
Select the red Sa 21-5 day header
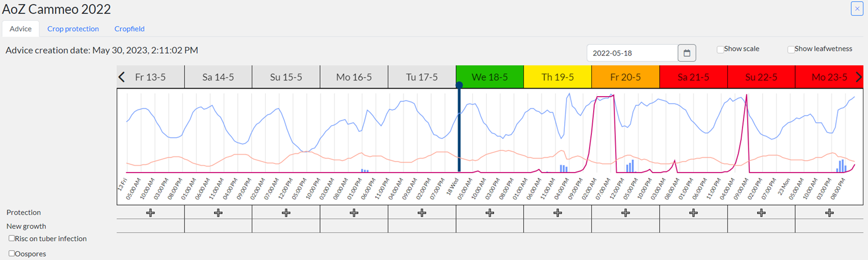tap(693, 77)
